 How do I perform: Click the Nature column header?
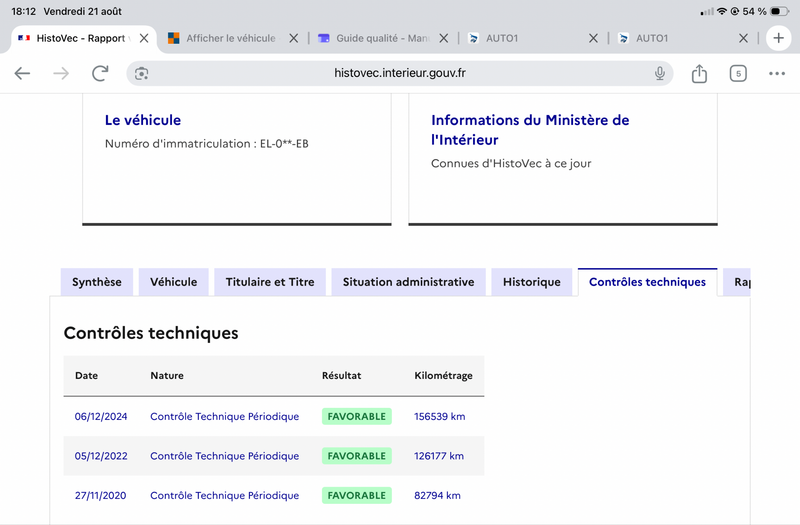tap(167, 376)
